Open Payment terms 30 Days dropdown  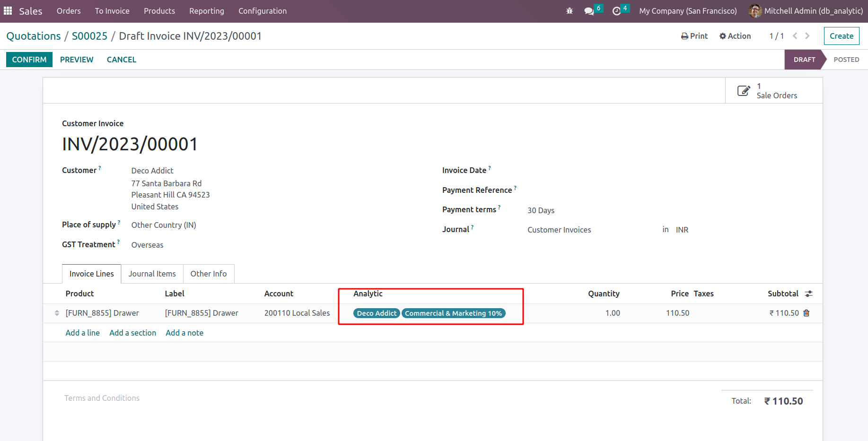click(x=541, y=210)
